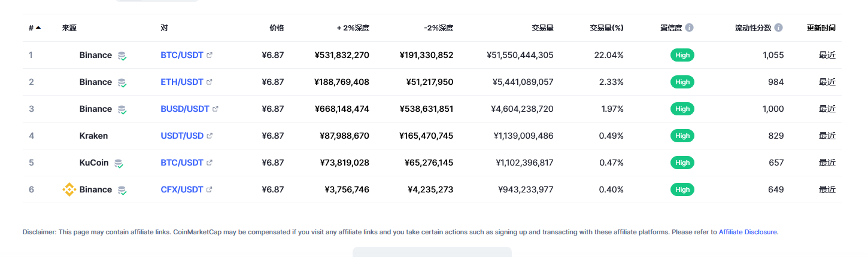This screenshot has height=257, width=868.
Task: Click the High badge in the Kraken row
Action: click(682, 136)
